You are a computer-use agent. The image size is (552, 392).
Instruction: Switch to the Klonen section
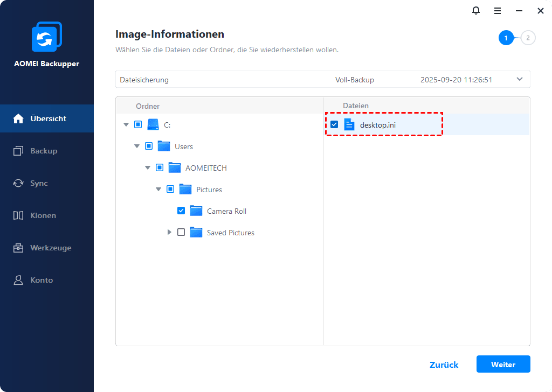[x=43, y=215]
